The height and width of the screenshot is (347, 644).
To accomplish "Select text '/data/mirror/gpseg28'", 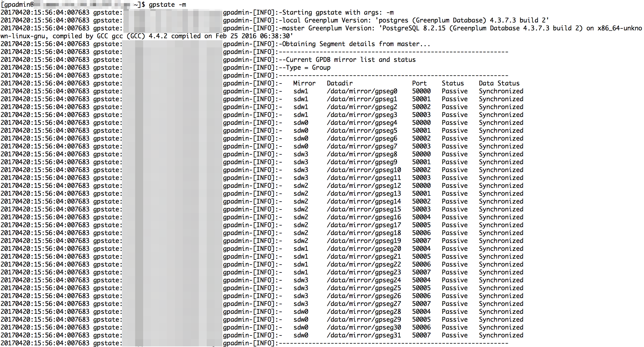I will tap(364, 312).
